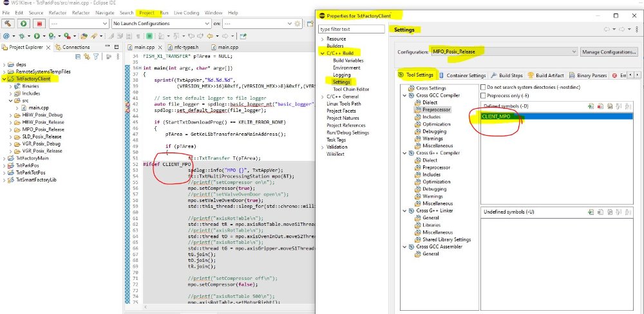Click the yellow Back navigation arrow in Eclipse toolbar

click(211, 36)
